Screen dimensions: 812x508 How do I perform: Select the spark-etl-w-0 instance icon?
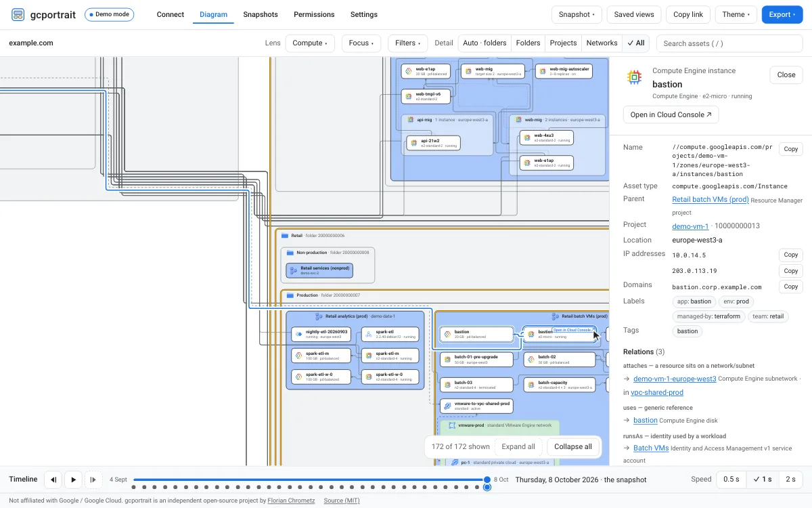coord(368,377)
